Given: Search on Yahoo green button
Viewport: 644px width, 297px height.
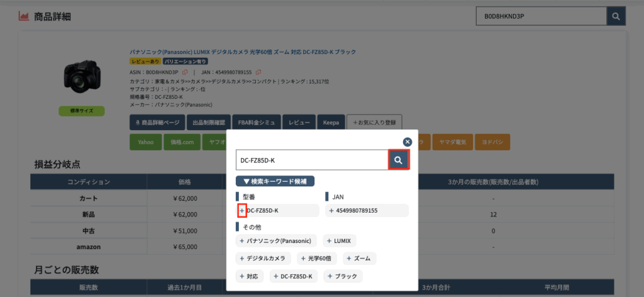Looking at the screenshot, I should (146, 142).
